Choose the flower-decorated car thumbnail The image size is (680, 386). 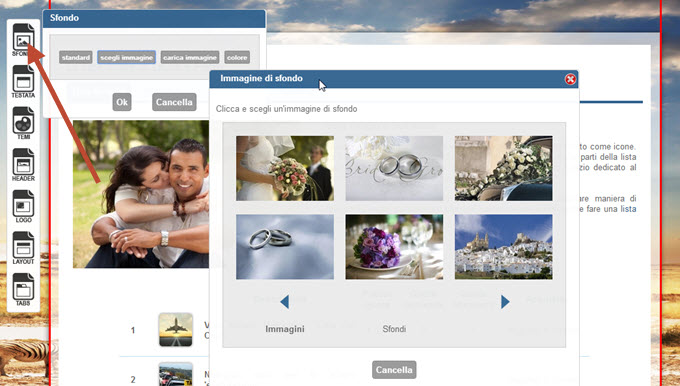tap(503, 168)
